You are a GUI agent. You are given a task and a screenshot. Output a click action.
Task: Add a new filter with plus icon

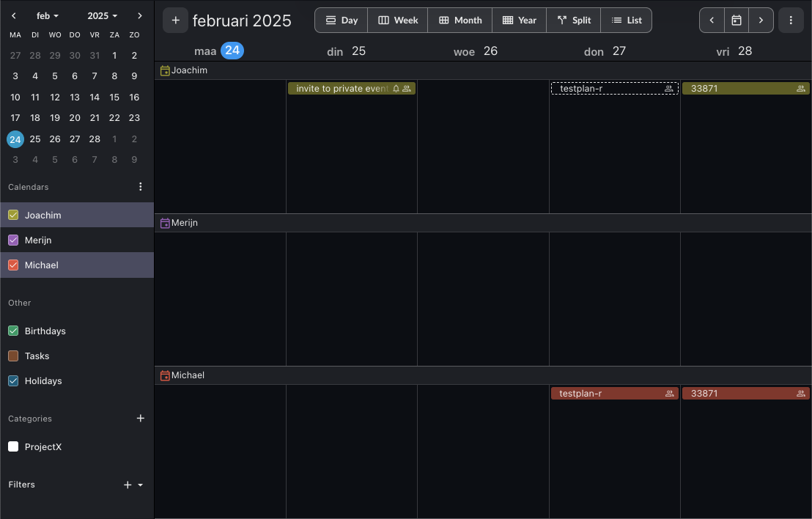(x=128, y=485)
